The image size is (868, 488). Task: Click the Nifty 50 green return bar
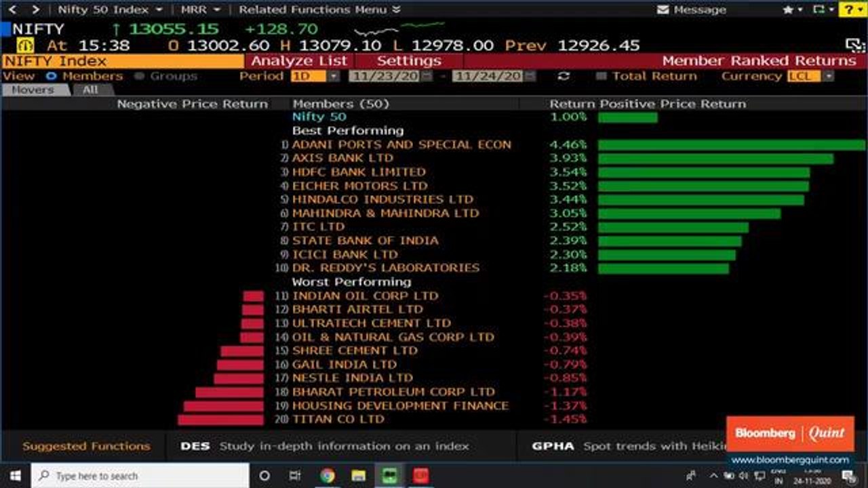coord(628,117)
